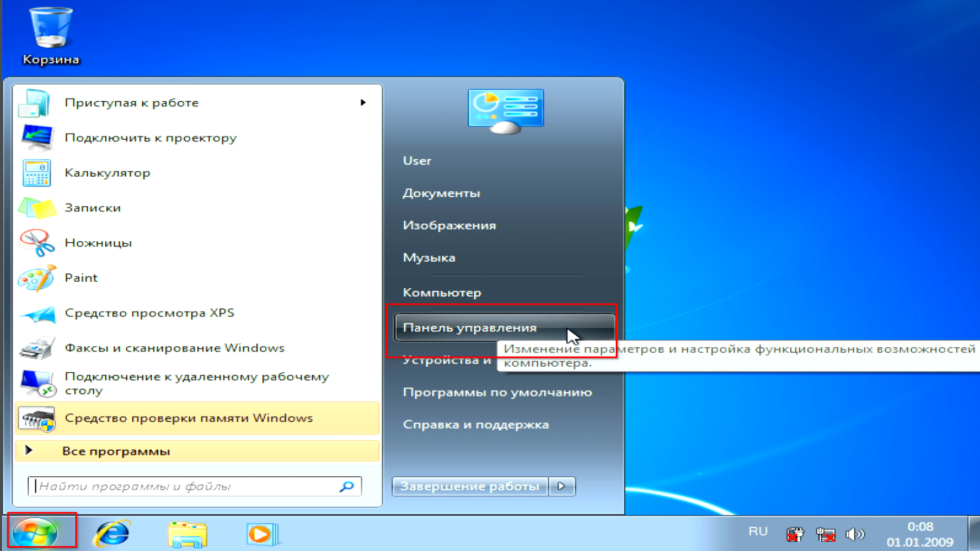Open the Snipping Tool scissors icon
The height and width of the screenshot is (551, 980).
37,243
